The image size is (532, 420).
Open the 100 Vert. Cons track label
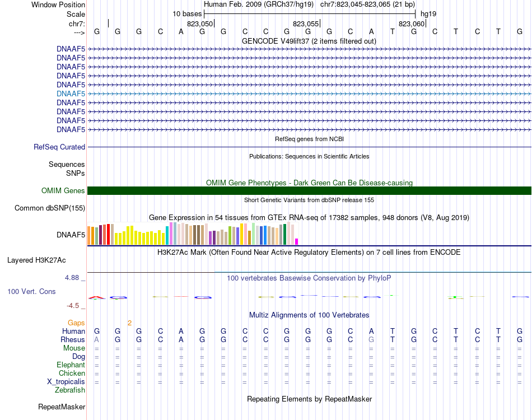point(31,291)
